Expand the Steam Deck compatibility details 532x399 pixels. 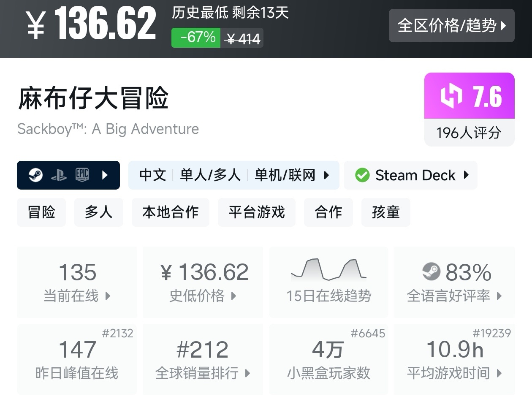(x=466, y=175)
